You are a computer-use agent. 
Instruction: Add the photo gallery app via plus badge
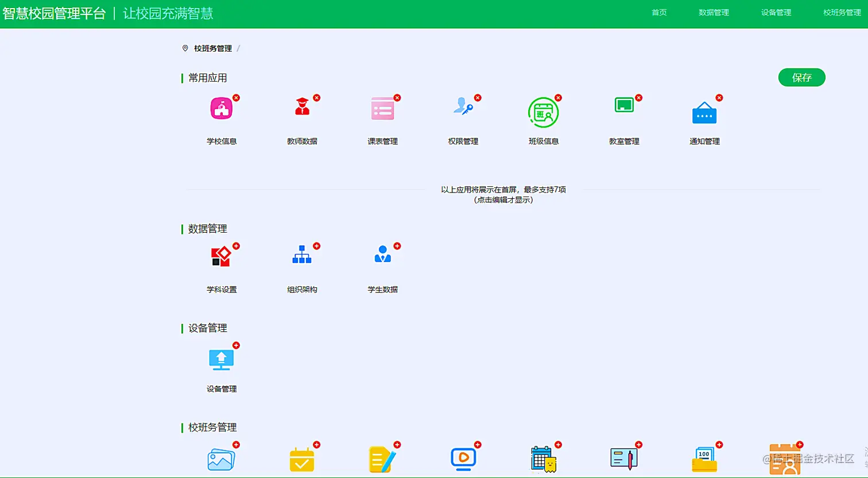click(236, 445)
